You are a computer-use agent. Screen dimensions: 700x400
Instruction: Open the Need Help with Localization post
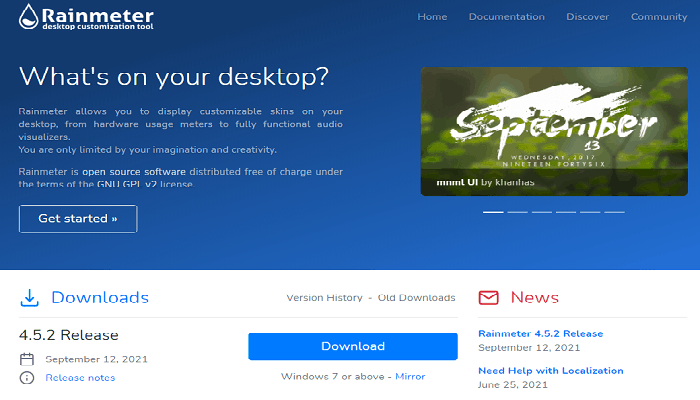pyautogui.click(x=550, y=370)
